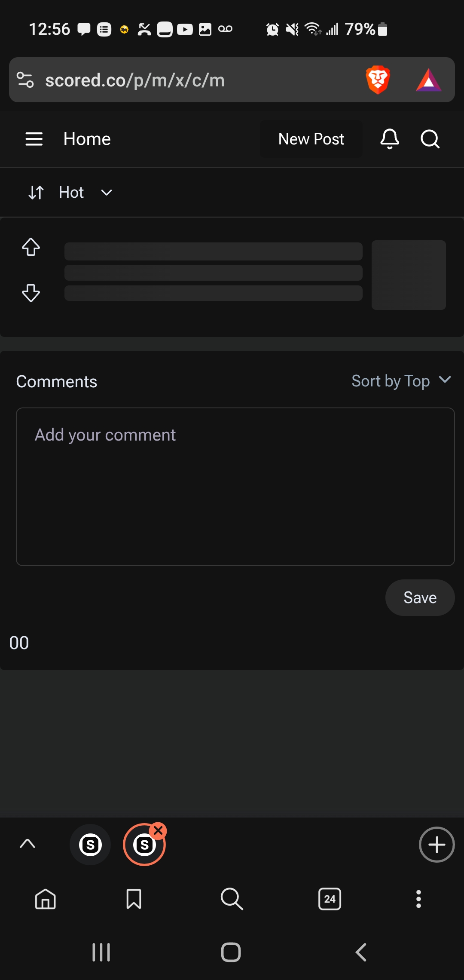Collapse tab strip with up chevron
The height and width of the screenshot is (980, 464).
(27, 844)
